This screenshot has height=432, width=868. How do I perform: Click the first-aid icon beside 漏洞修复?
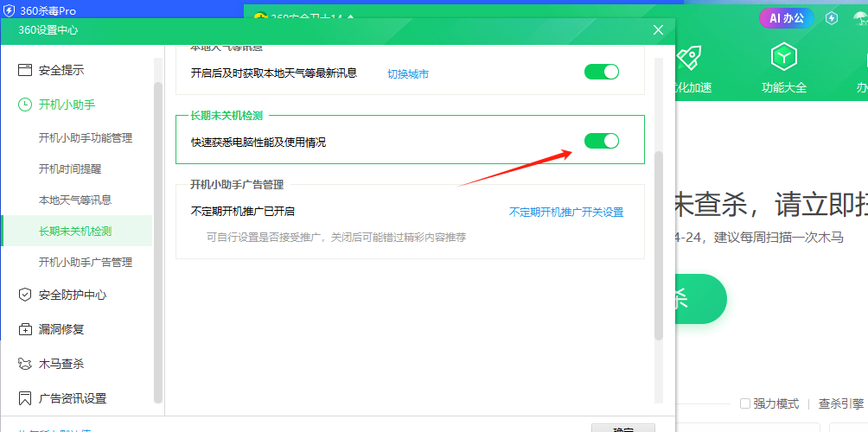click(x=25, y=330)
